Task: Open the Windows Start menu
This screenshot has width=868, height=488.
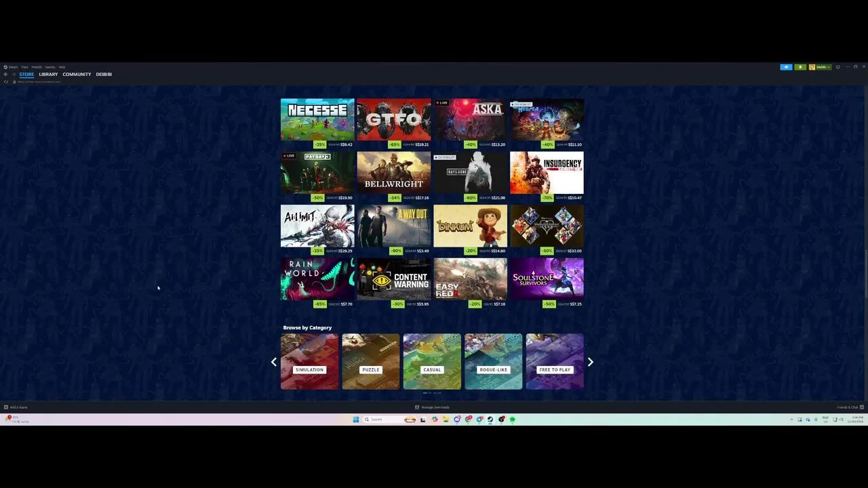Action: (x=356, y=420)
